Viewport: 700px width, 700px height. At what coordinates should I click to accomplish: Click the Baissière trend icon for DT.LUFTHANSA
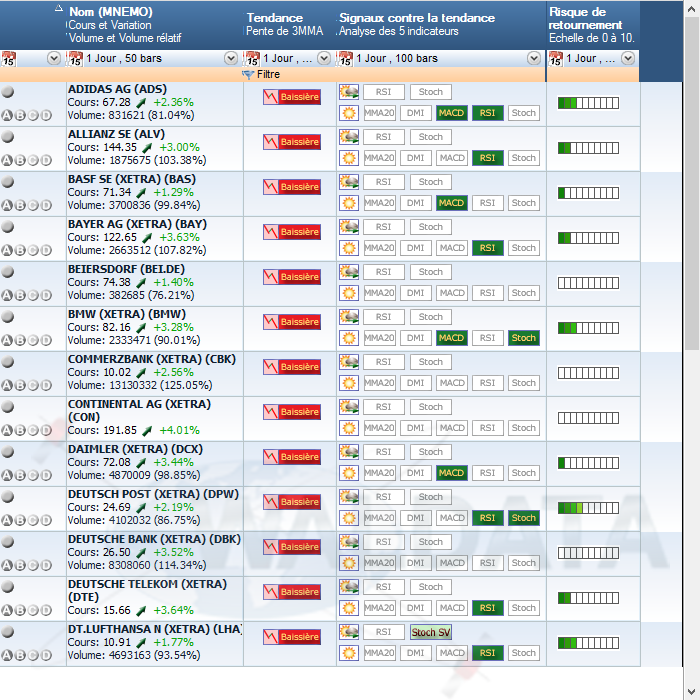pos(292,637)
